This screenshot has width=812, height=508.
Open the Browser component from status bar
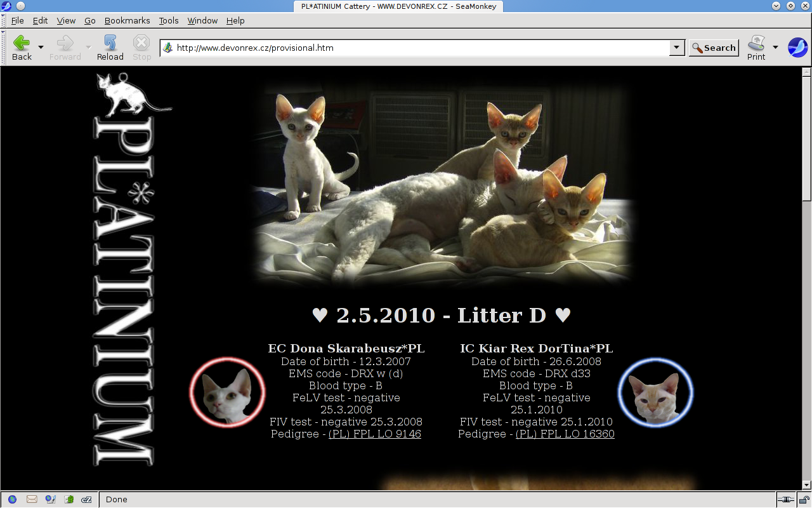coord(12,500)
